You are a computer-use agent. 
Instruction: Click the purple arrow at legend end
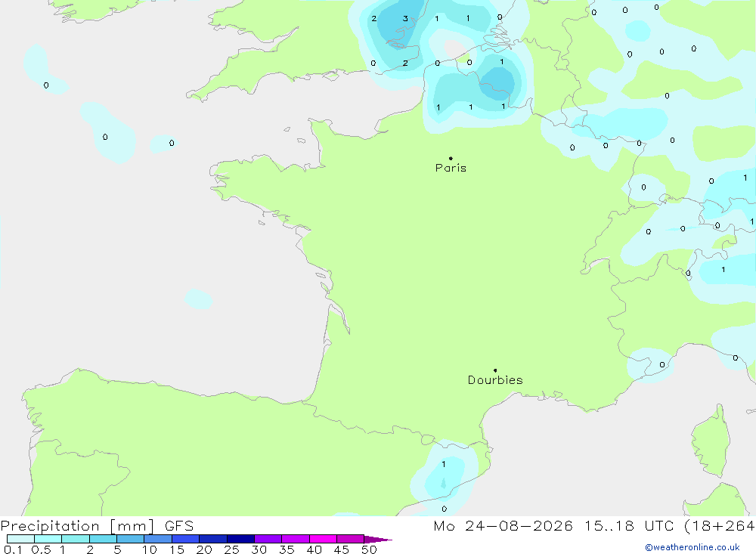pyautogui.click(x=378, y=539)
